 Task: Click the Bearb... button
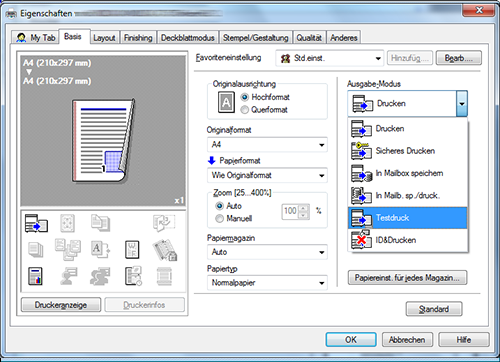coord(459,58)
